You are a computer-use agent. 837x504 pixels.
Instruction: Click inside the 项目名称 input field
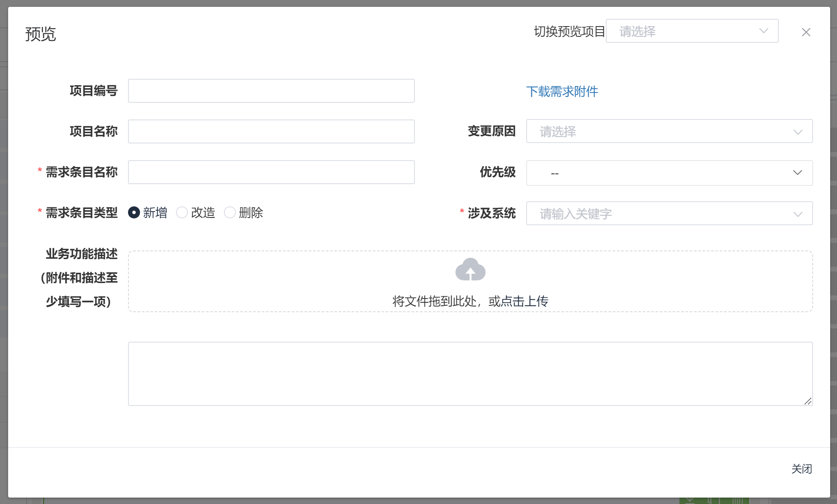pyautogui.click(x=271, y=131)
